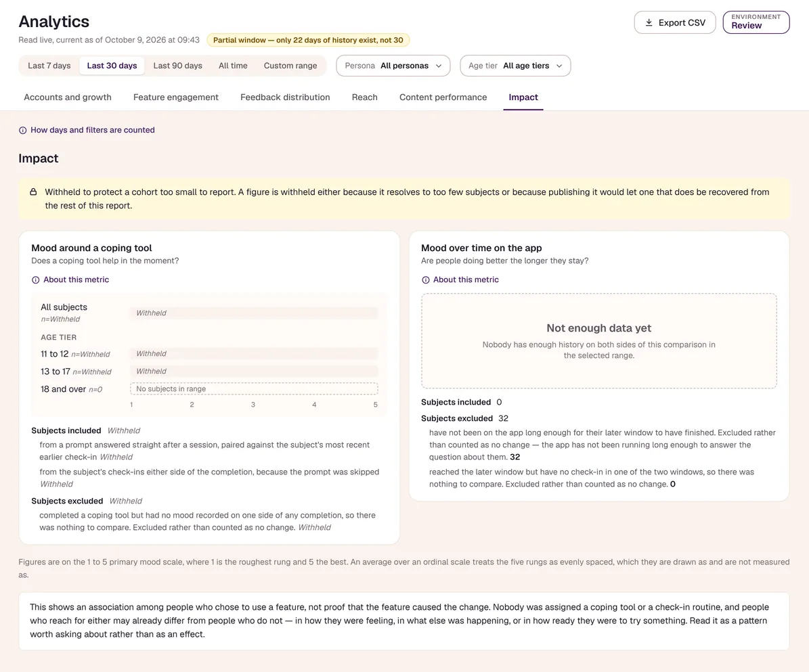809x672 pixels.
Task: Select the Last 30 days range
Action: tap(112, 66)
